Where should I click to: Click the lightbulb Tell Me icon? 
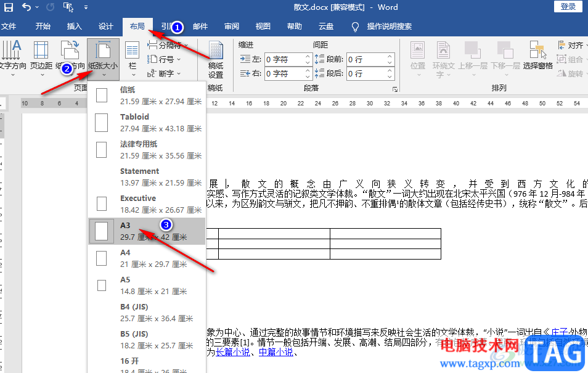(355, 27)
